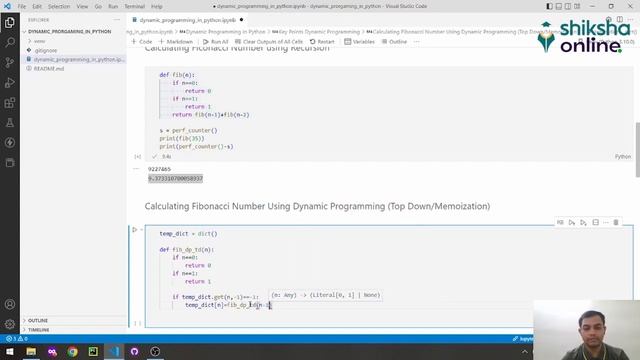The image size is (640, 360).
Task: Open the Terminal menu
Action: [x=135, y=7]
